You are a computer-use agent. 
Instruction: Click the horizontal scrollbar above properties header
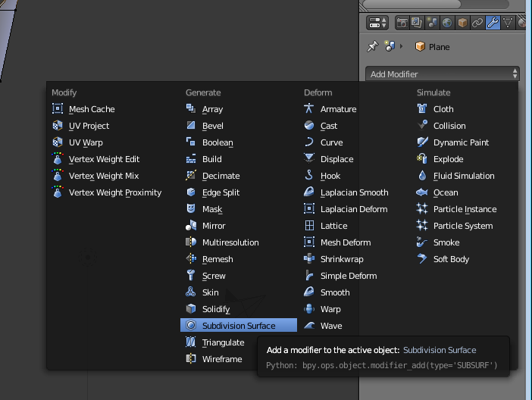[x=412, y=4]
